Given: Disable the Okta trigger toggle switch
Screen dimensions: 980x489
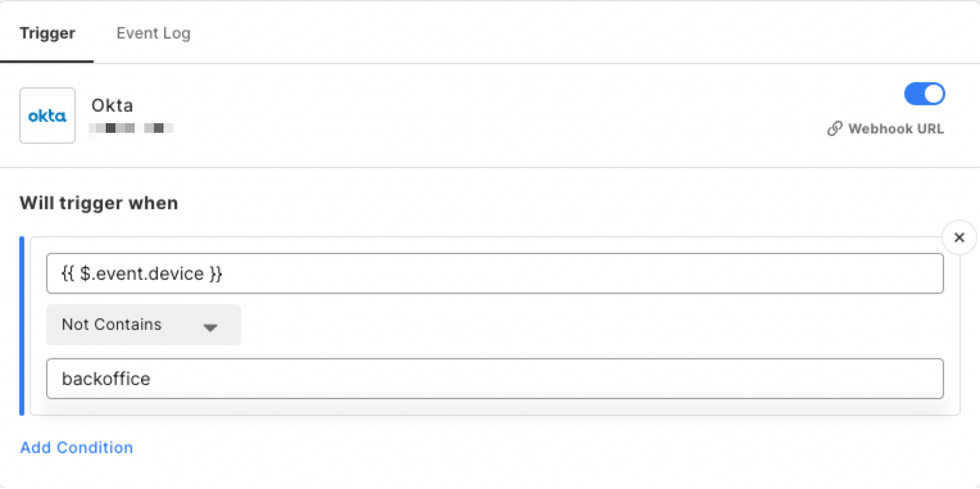Looking at the screenshot, I should pos(924,94).
